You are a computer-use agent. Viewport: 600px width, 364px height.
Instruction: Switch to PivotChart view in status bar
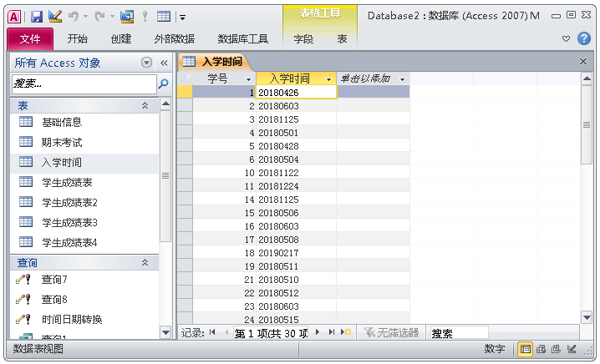point(556,349)
